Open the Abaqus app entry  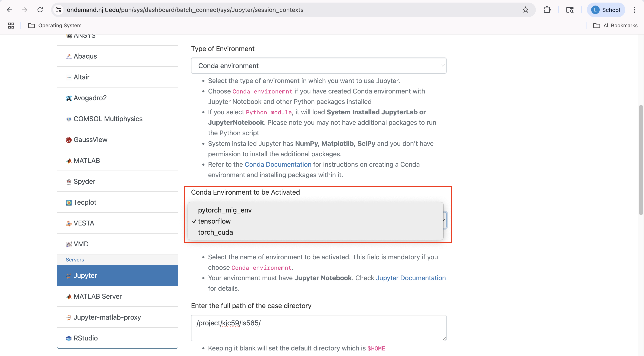[118, 56]
